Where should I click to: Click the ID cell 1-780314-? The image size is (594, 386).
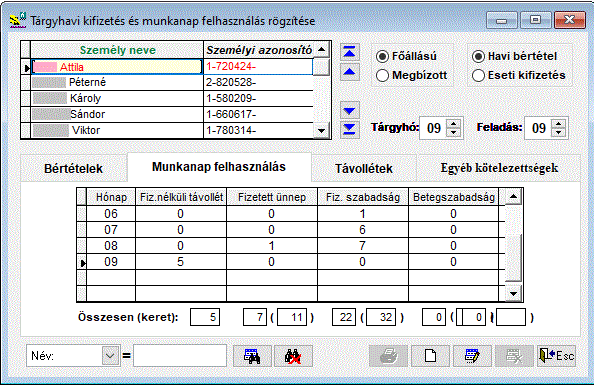(258, 130)
